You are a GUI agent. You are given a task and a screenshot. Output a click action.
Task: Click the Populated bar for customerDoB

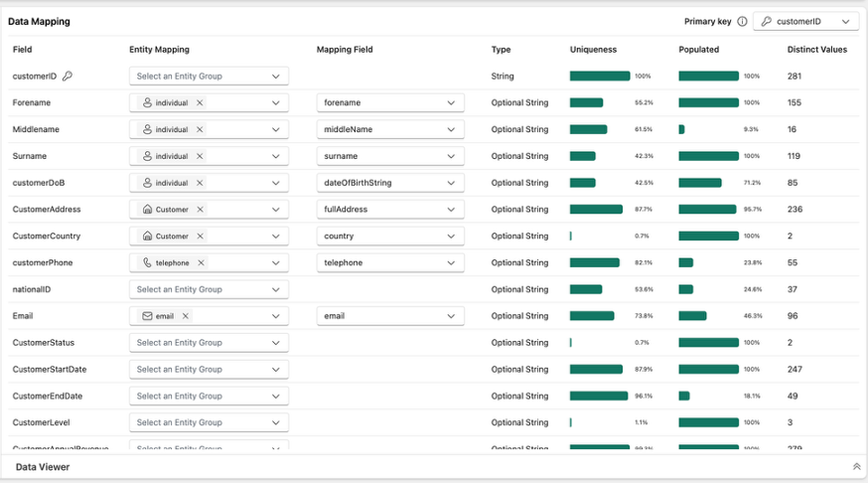700,183
